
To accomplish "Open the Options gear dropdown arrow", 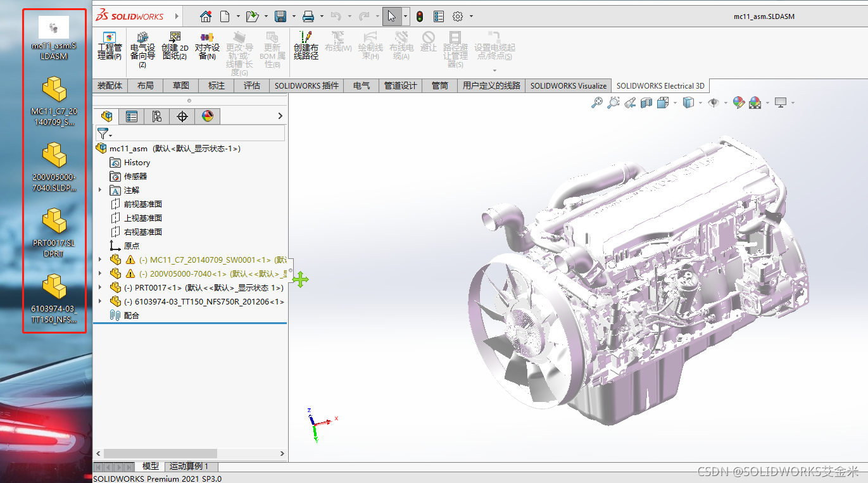I will pyautogui.click(x=471, y=16).
